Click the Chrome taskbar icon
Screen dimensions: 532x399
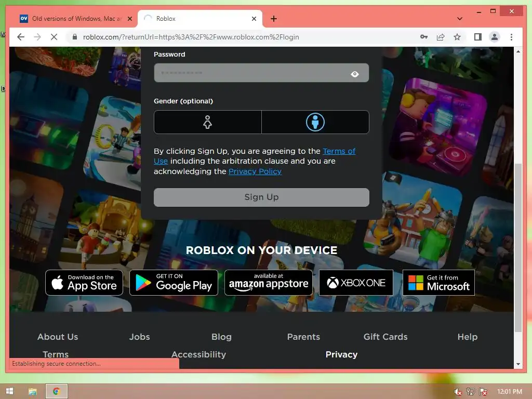click(x=56, y=391)
